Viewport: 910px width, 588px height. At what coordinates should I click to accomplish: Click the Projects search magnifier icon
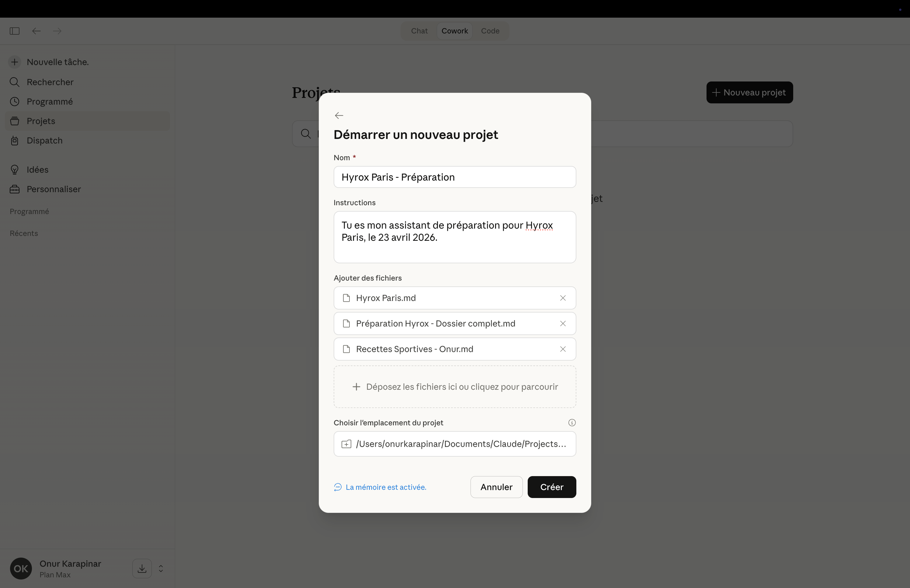pos(305,134)
